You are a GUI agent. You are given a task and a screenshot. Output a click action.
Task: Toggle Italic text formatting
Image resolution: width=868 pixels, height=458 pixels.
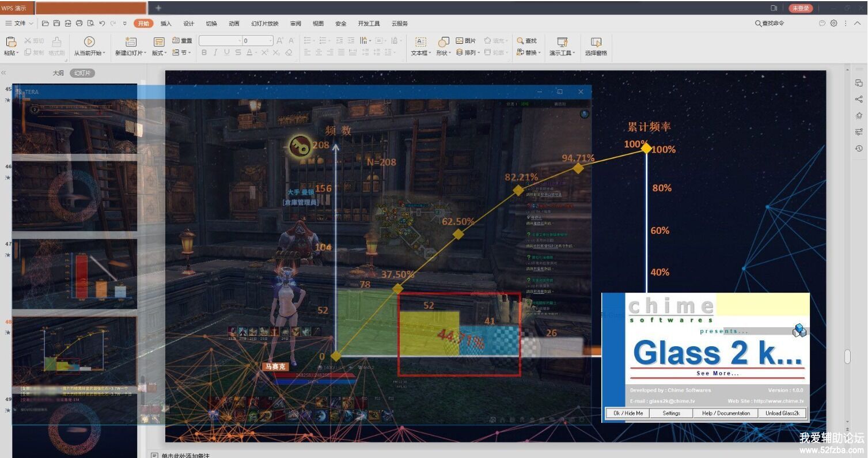[x=215, y=52]
